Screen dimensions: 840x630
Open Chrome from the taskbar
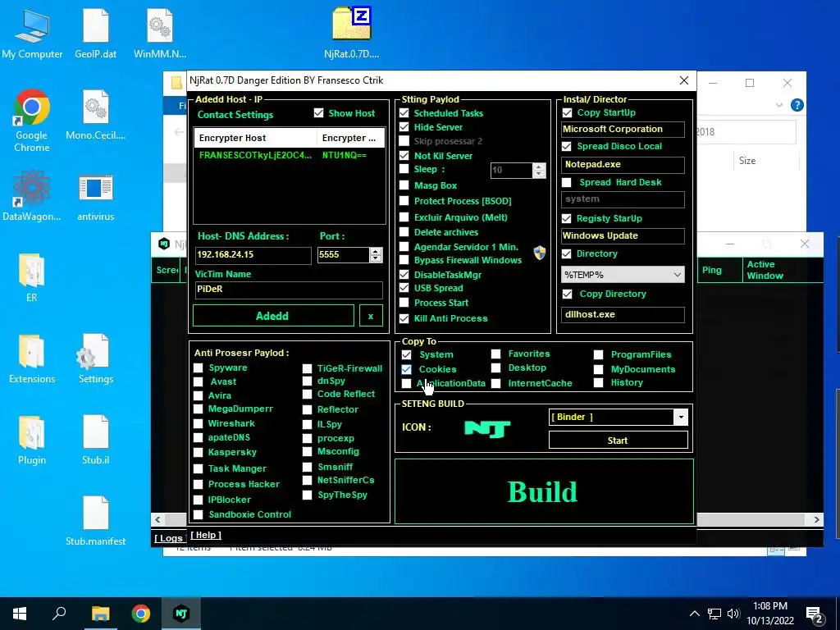(x=141, y=614)
